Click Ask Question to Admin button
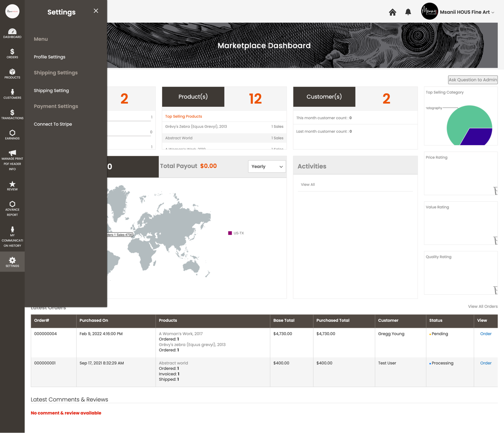 473,80
